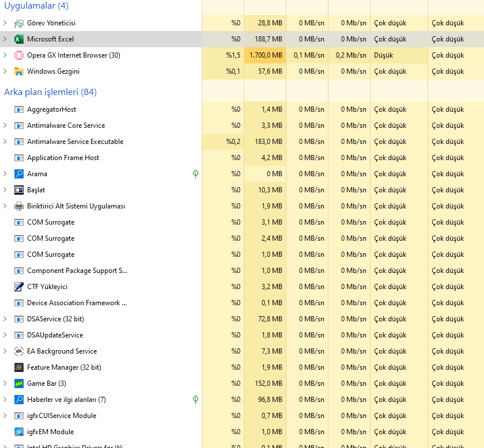Image resolution: width=484 pixels, height=448 pixels.
Task: Click the Antimalware Core Service icon
Action: 19,126
